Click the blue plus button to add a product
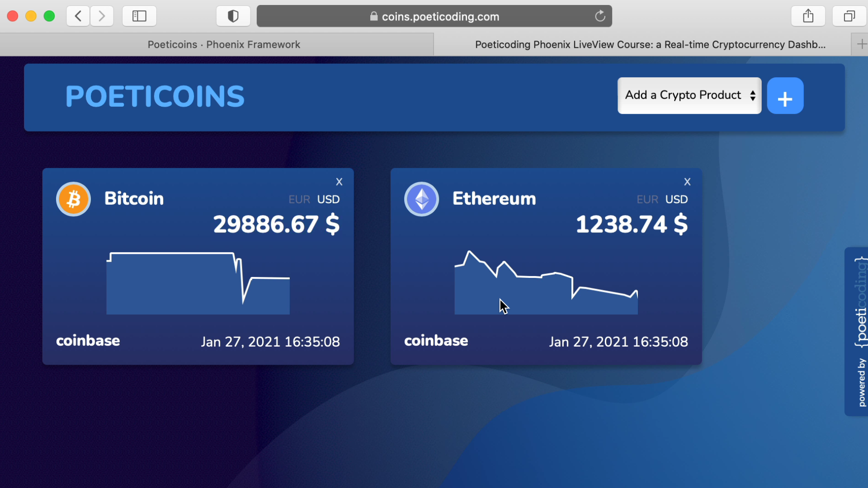 [785, 96]
